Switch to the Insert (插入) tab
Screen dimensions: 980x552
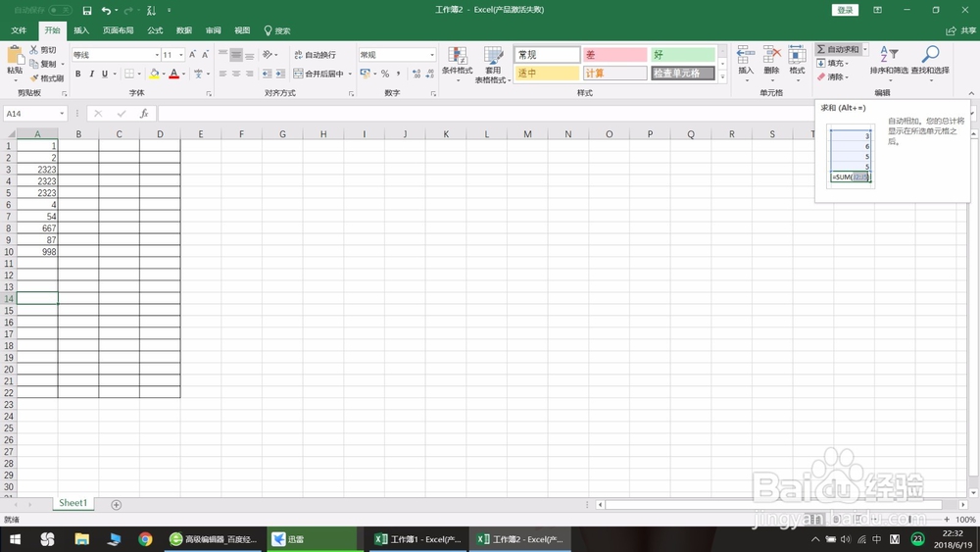(x=81, y=30)
